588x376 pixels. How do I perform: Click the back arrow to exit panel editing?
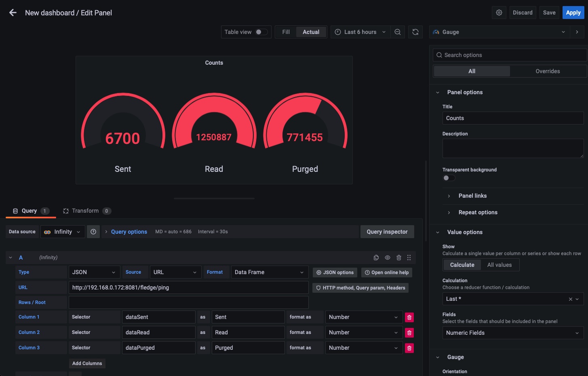13,13
